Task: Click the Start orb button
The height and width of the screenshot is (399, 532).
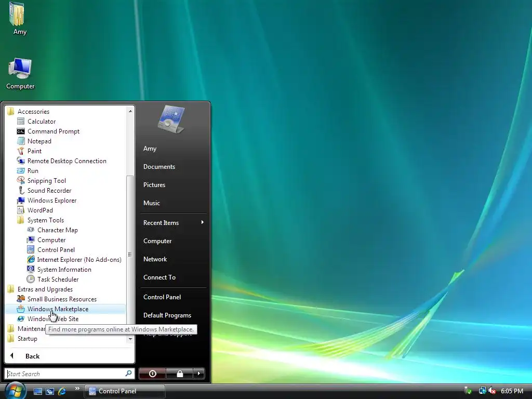Action: point(15,391)
